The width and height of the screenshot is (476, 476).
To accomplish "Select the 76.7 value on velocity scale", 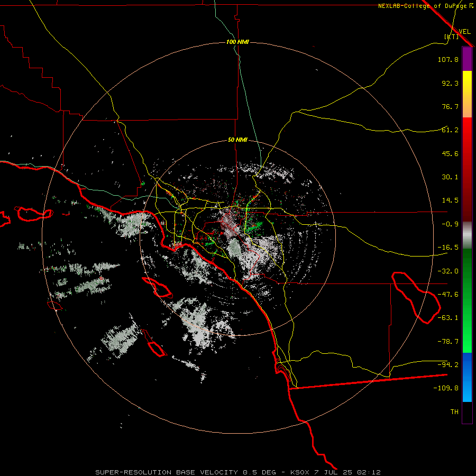I will tap(450, 106).
